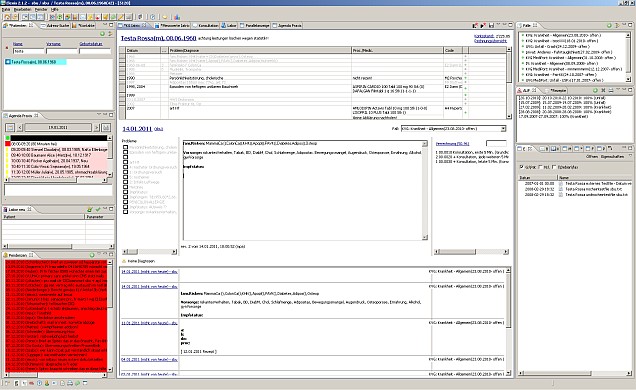The image size is (636, 390).
Task: Open the Datei menu
Action: point(6,9)
